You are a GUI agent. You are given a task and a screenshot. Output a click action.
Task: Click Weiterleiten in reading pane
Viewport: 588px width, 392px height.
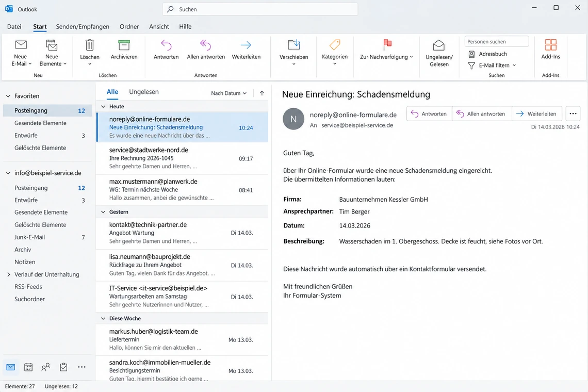coord(536,113)
